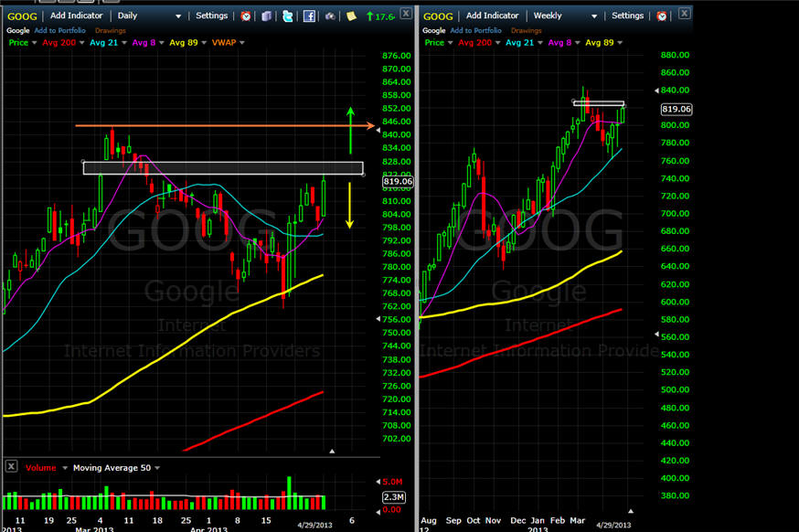Open Drawings link in weekly chart
This screenshot has height=532, width=799.
click(x=526, y=30)
